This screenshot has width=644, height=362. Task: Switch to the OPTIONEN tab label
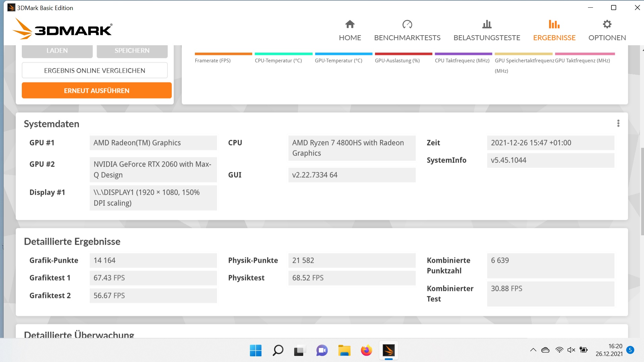pyautogui.click(x=607, y=38)
